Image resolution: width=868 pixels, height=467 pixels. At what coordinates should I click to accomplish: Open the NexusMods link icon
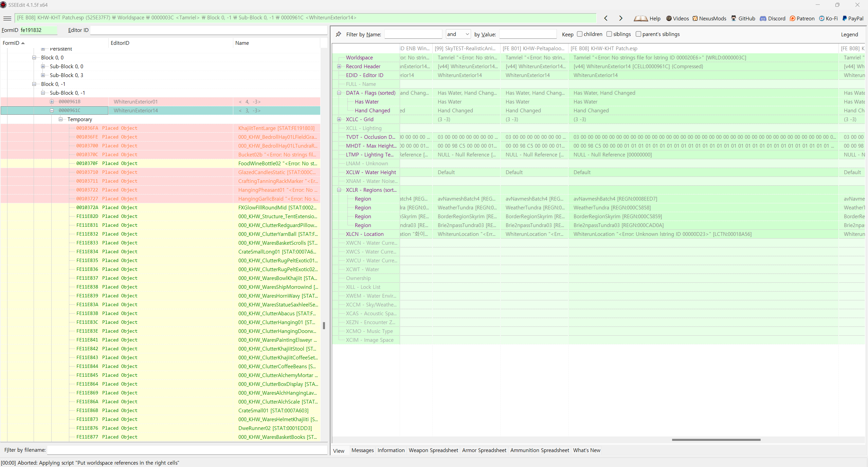695,18
